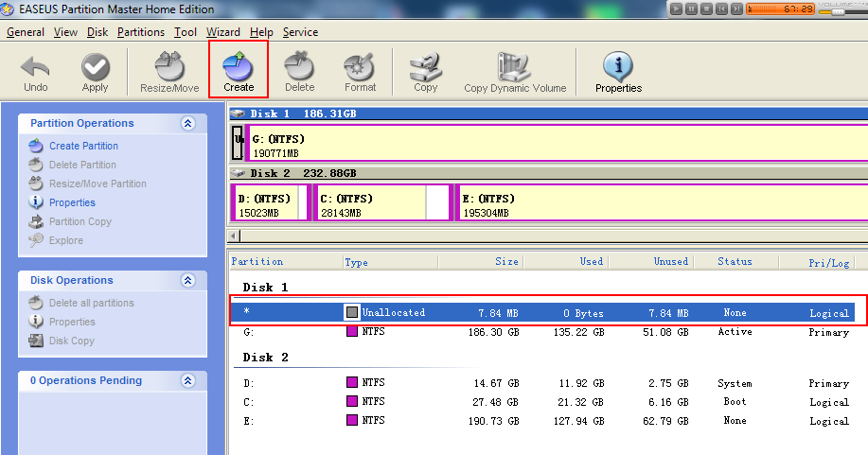Select the G: (NTFS) block in disk map
The image size is (868, 455).
[557, 143]
